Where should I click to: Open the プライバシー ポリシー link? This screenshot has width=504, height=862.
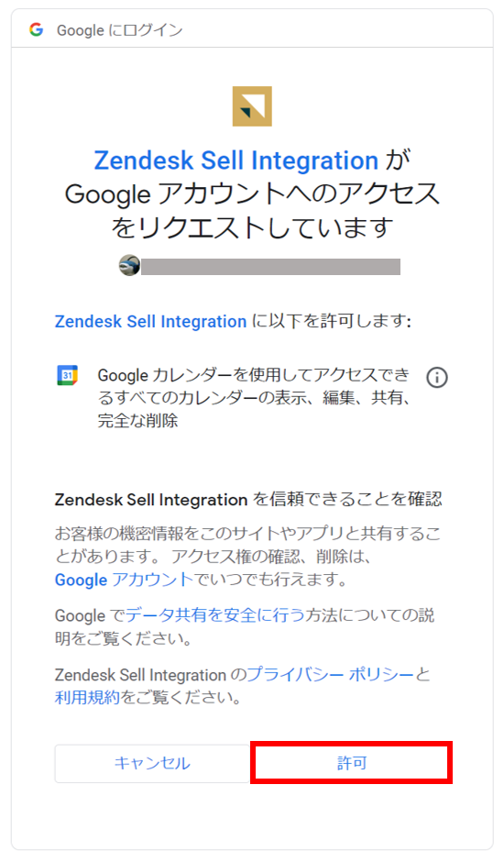coord(330,675)
